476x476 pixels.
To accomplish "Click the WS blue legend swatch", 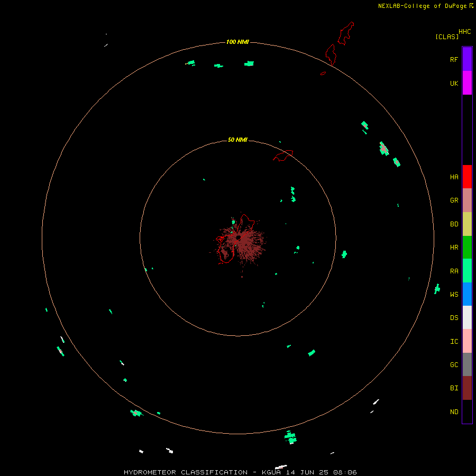I will coord(467,294).
